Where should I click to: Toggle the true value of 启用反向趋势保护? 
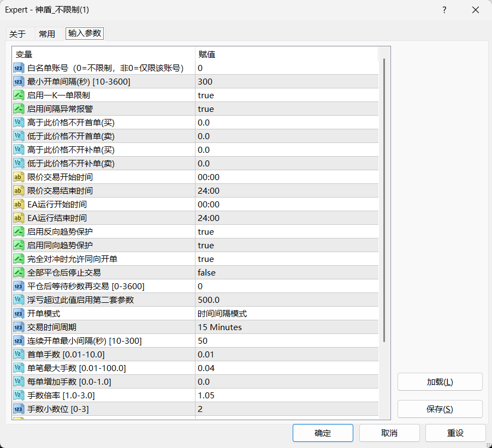tap(287, 232)
